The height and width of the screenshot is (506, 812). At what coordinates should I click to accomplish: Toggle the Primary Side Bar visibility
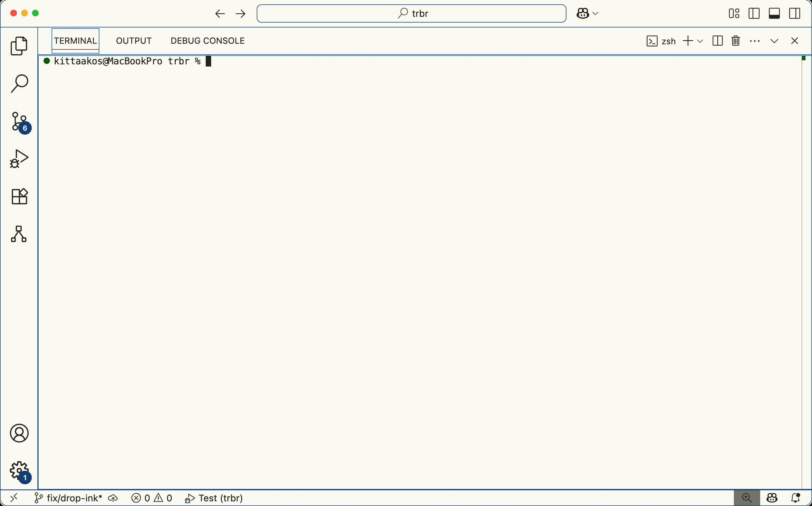[754, 13]
